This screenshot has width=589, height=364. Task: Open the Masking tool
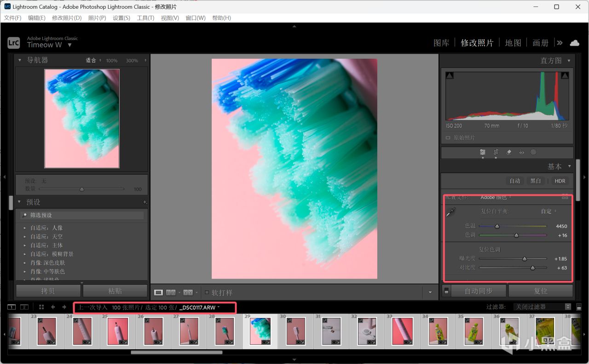(x=533, y=152)
